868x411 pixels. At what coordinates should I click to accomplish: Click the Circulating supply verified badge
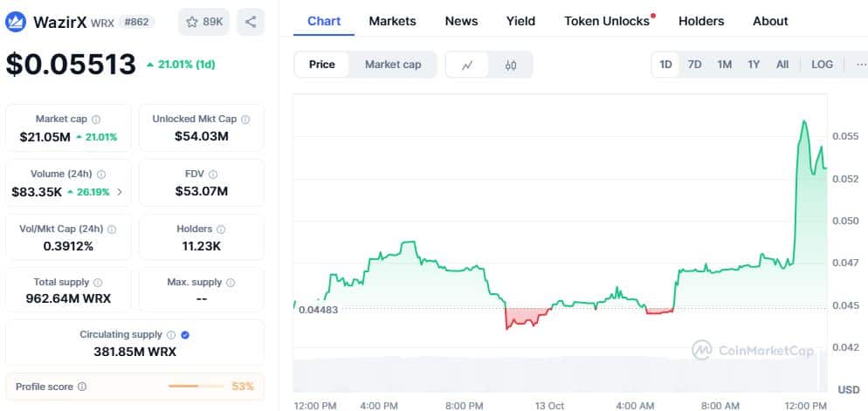click(185, 334)
